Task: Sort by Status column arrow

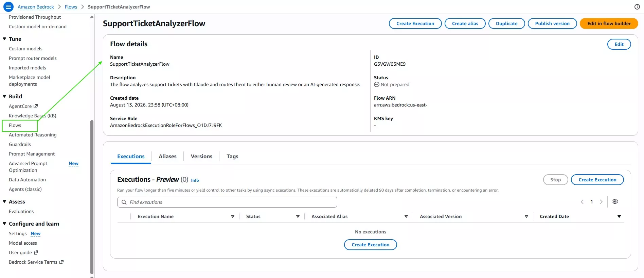Action: pyautogui.click(x=298, y=216)
